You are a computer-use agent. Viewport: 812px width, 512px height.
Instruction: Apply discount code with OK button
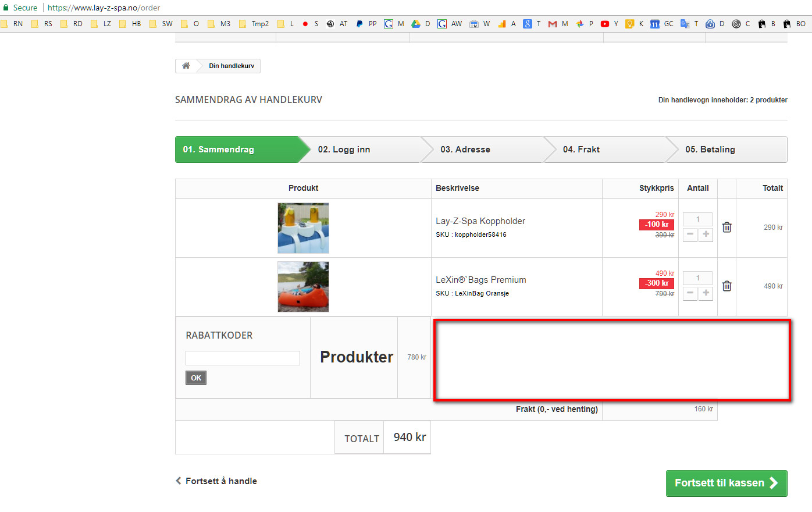[x=196, y=378]
